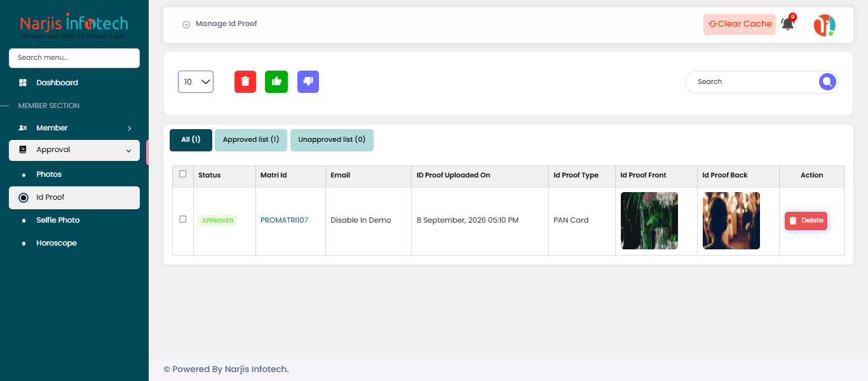Go to Dashboard in the sidebar

pyautogui.click(x=57, y=83)
